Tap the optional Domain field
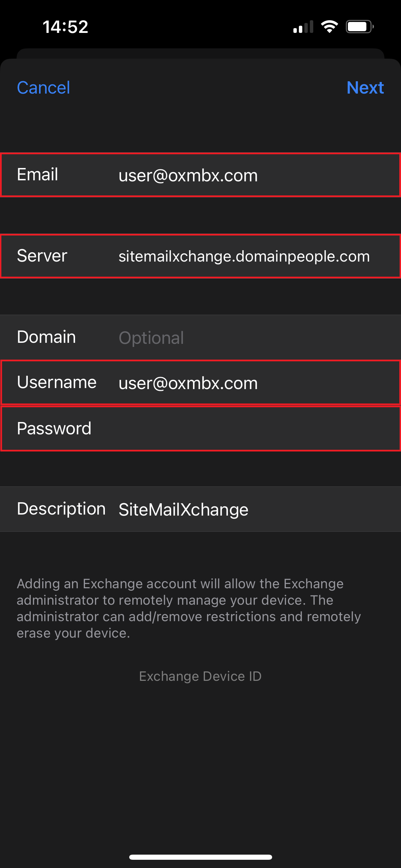The height and width of the screenshot is (868, 401). (x=200, y=337)
